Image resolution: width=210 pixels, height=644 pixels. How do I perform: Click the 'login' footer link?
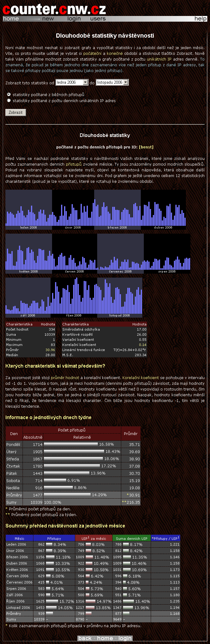tap(125, 638)
